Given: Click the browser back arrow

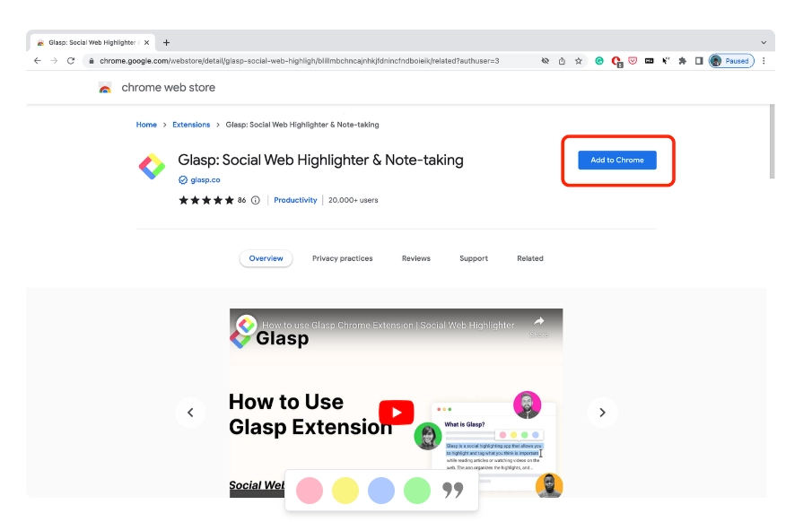Looking at the screenshot, I should pos(38,61).
